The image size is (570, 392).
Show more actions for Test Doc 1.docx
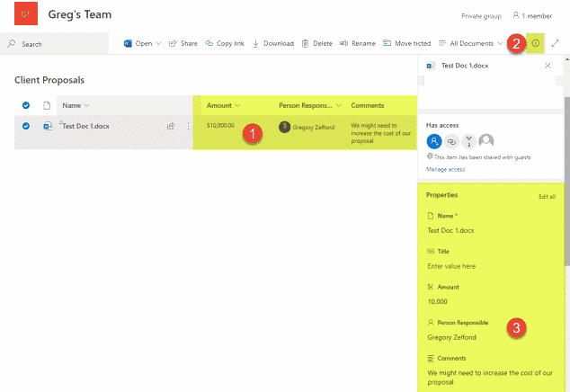[188, 126]
